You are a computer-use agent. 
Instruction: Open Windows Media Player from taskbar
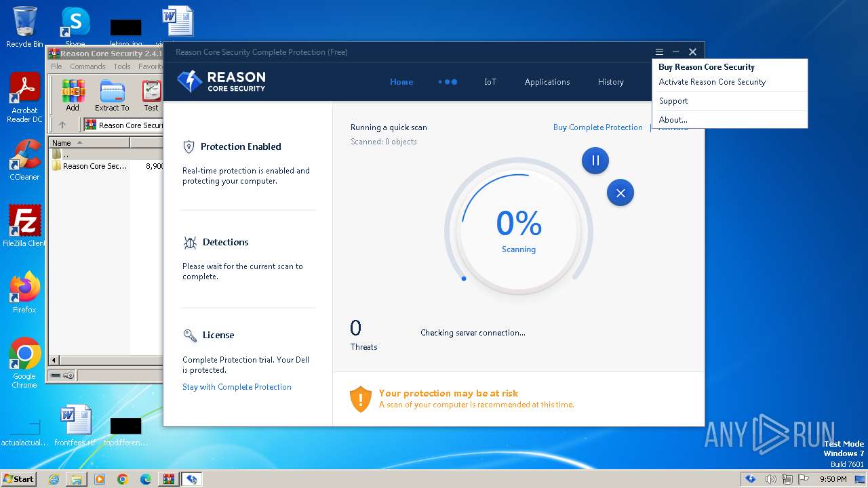coord(100,479)
